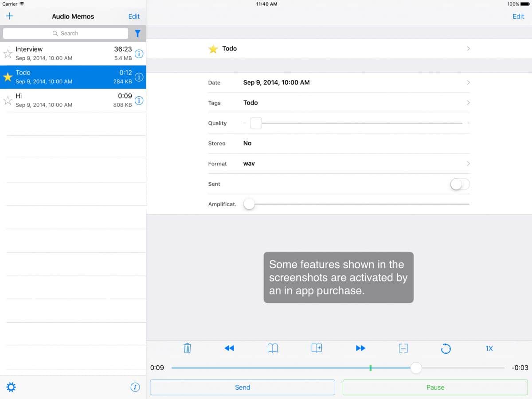
Task: Open settings gear in sidebar
Action: [11, 387]
